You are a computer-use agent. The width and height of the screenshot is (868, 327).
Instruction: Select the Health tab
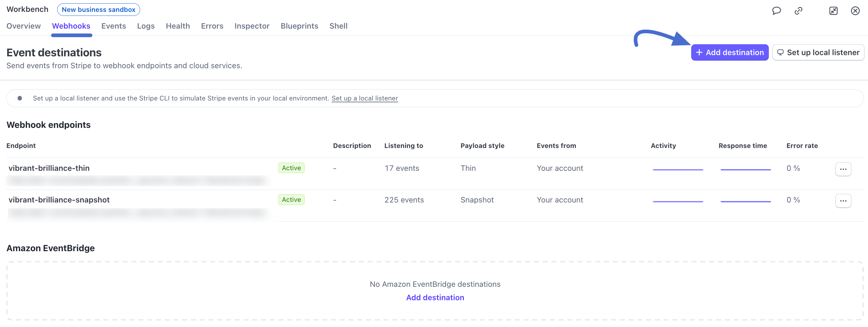(177, 26)
